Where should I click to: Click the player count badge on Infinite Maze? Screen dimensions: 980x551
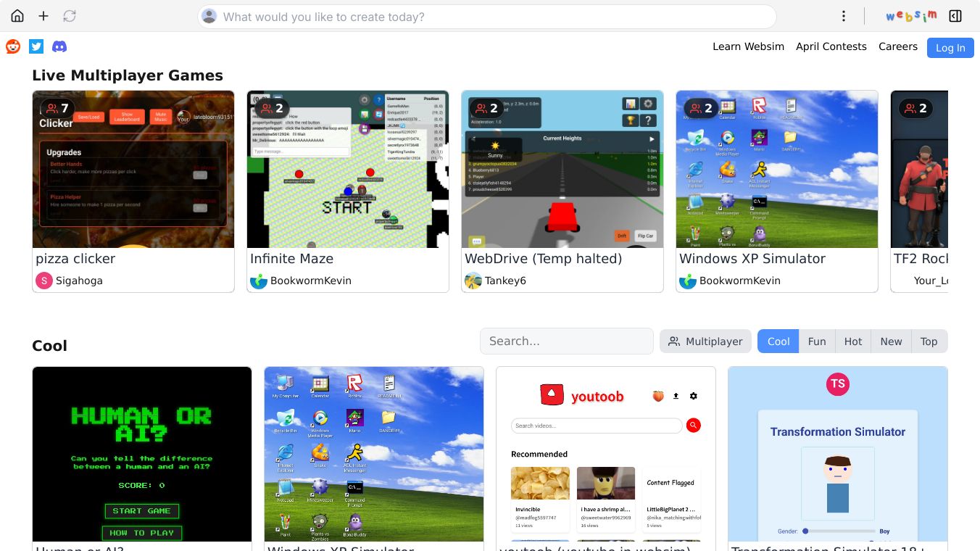click(x=272, y=109)
